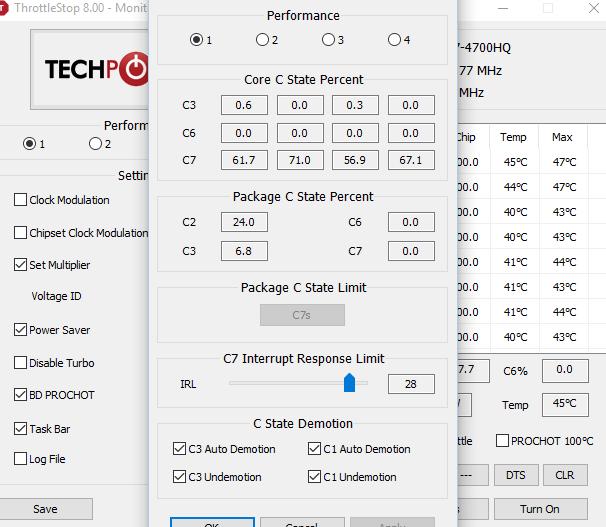This screenshot has height=527, width=606.
Task: Select Performance profile 2 in the dialog
Action: [262, 39]
